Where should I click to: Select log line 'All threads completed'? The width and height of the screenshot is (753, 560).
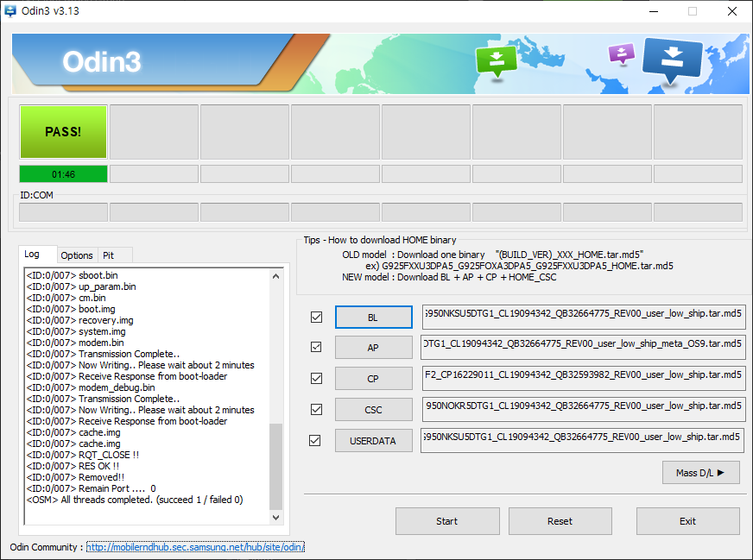click(x=135, y=500)
